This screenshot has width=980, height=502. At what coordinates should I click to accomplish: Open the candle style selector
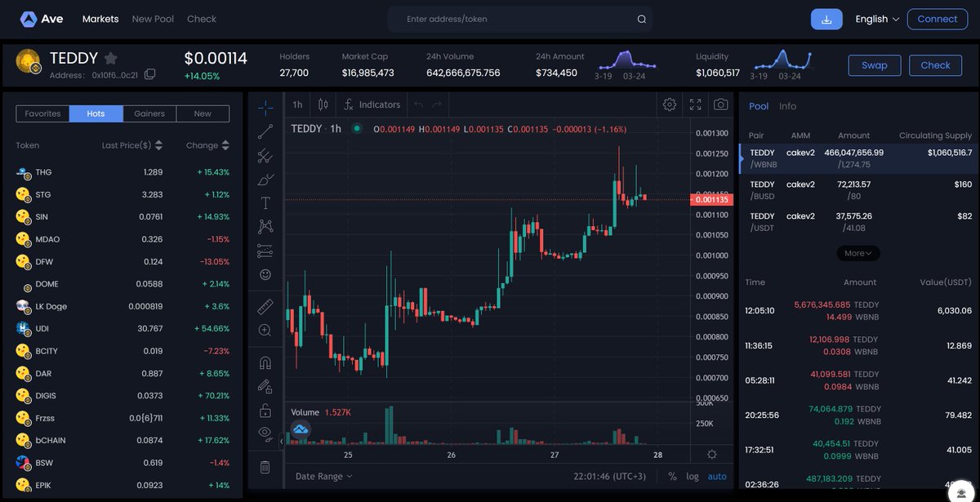(323, 104)
